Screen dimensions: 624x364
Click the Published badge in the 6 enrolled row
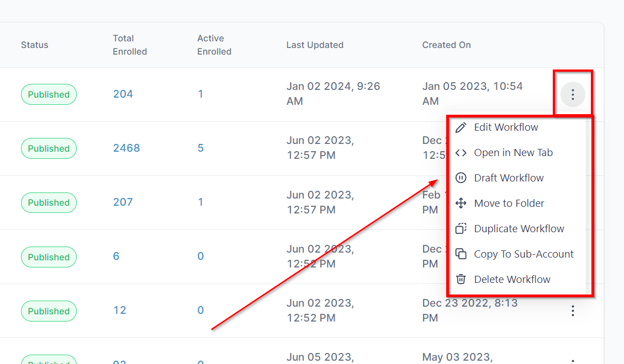(49, 257)
